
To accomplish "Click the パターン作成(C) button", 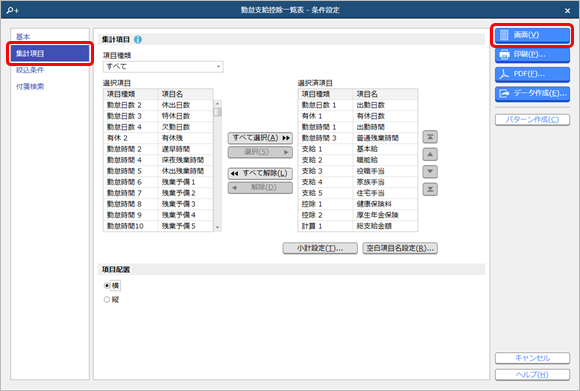I will (x=532, y=119).
